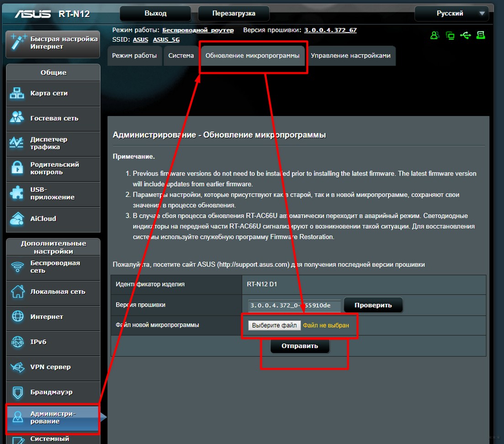Open the IPv6 settings icon
504x444 pixels.
[17, 342]
